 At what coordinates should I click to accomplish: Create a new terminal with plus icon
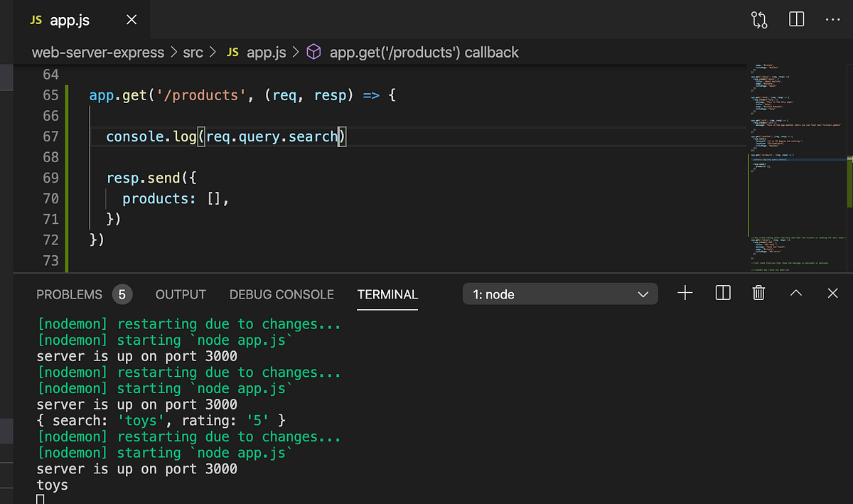click(x=685, y=293)
